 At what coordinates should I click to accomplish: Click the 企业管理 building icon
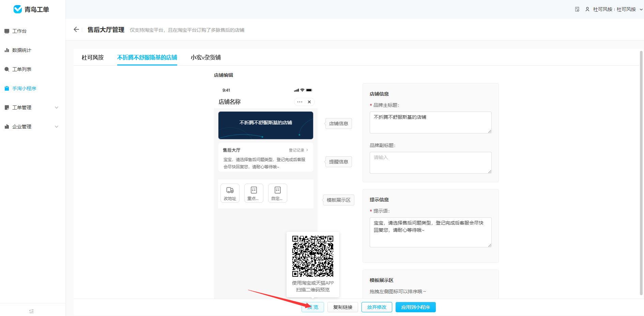(x=7, y=127)
